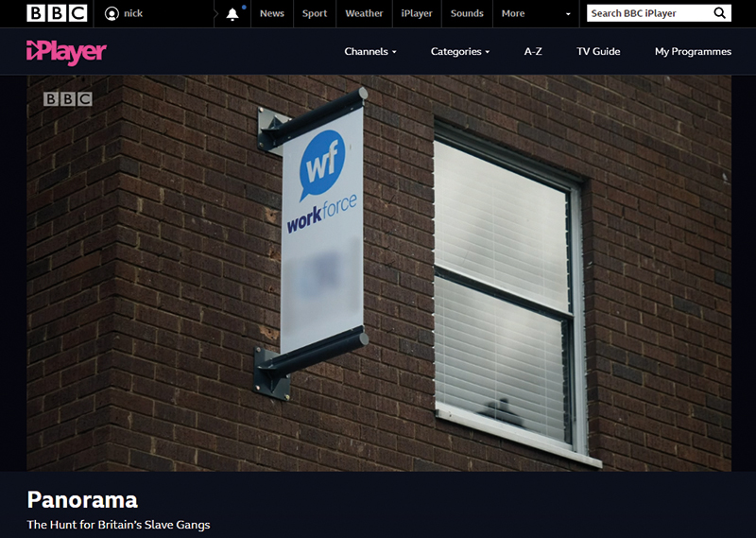Screen dimensions: 756x538
Task: Open Weather in top navigation
Action: [x=364, y=13]
